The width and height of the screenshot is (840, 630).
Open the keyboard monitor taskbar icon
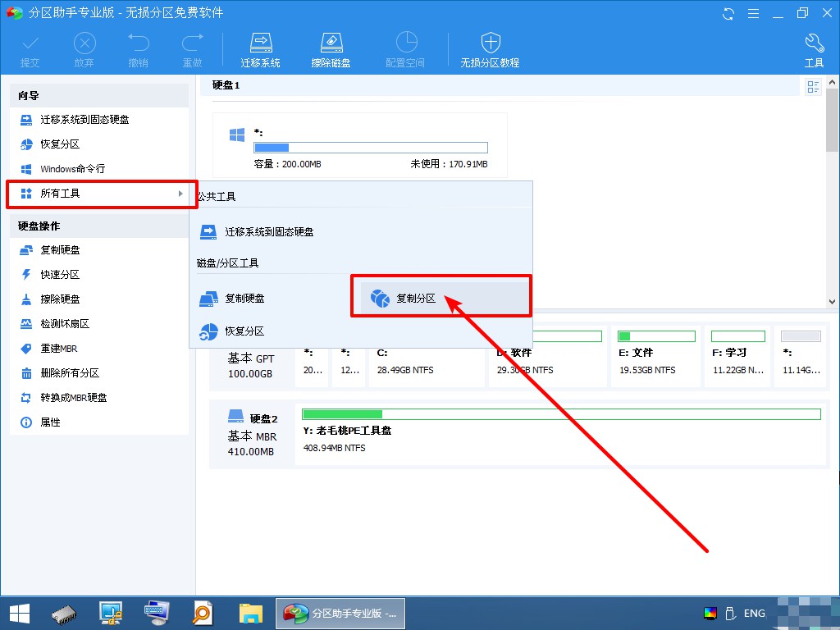(x=157, y=614)
